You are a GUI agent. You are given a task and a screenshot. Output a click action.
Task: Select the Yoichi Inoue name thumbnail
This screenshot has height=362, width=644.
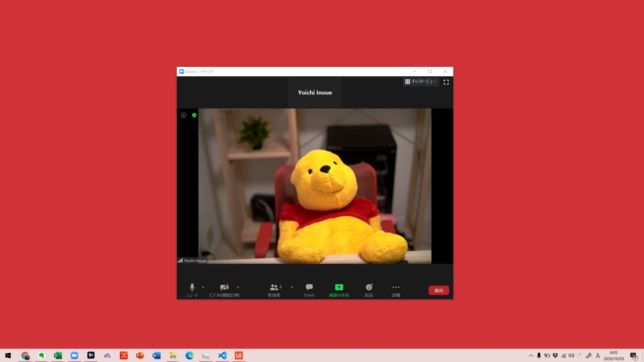[x=315, y=93]
